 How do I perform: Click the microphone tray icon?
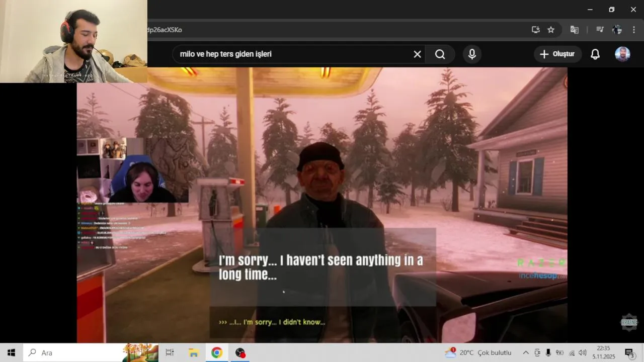coord(548,352)
